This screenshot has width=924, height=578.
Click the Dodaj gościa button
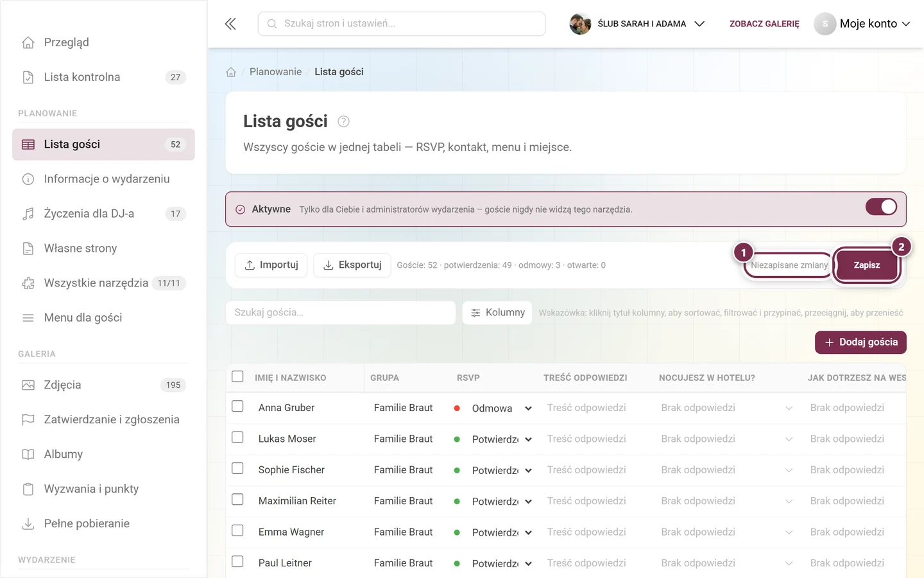coord(860,342)
